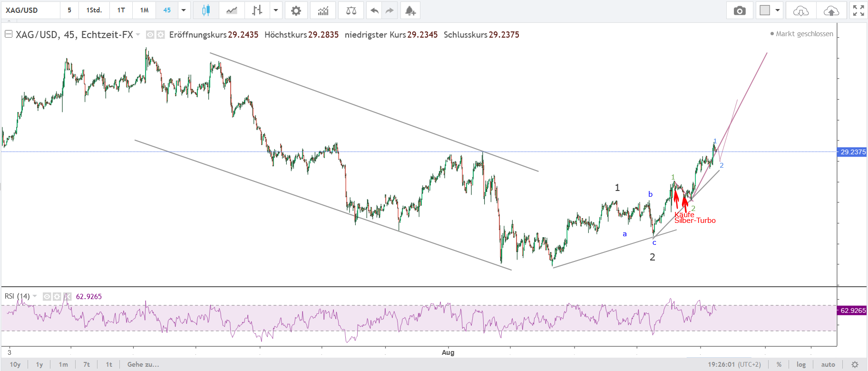
Task: Toggle logarithmic scale mode
Action: click(801, 364)
